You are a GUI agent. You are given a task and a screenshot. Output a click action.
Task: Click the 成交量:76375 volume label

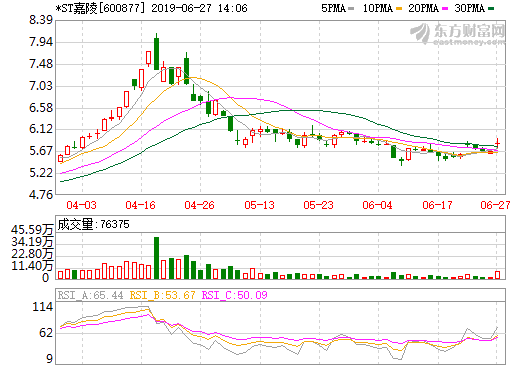click(93, 224)
